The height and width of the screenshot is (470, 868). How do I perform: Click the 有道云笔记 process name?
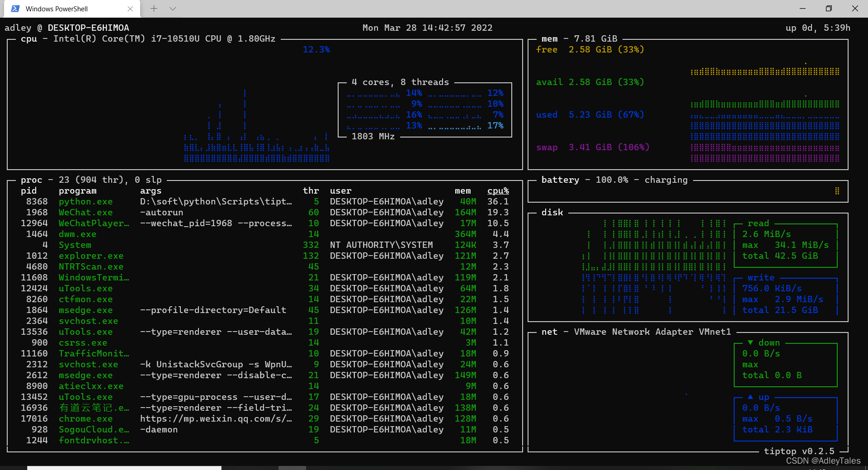(x=94, y=408)
